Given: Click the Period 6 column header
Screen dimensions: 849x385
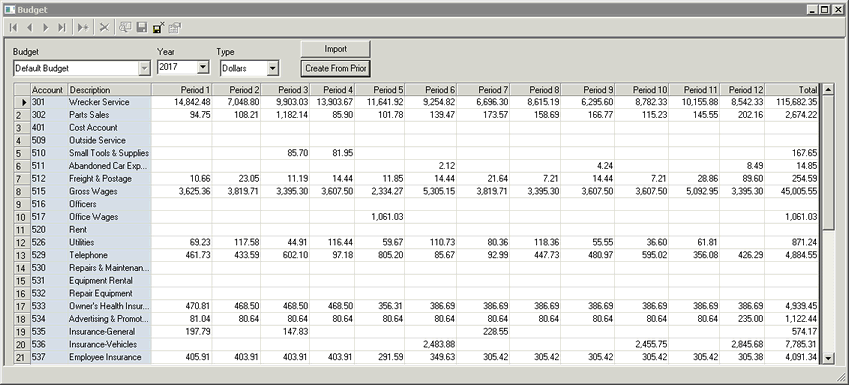Looking at the screenshot, I should point(430,90).
